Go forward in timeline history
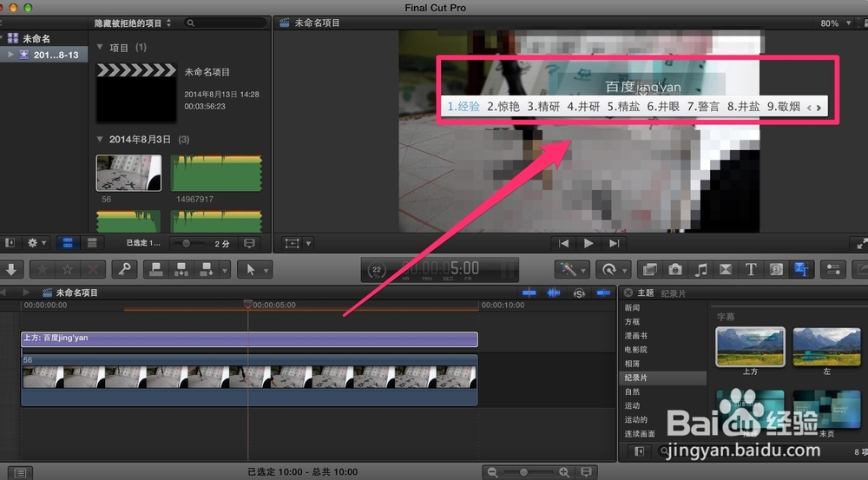The width and height of the screenshot is (868, 480). tap(26, 293)
